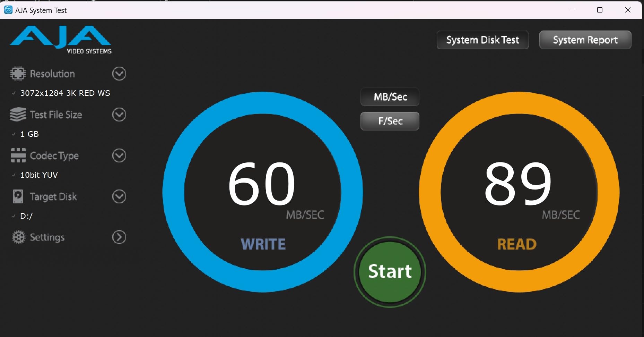Switch units to MB/Sec

pos(390,97)
